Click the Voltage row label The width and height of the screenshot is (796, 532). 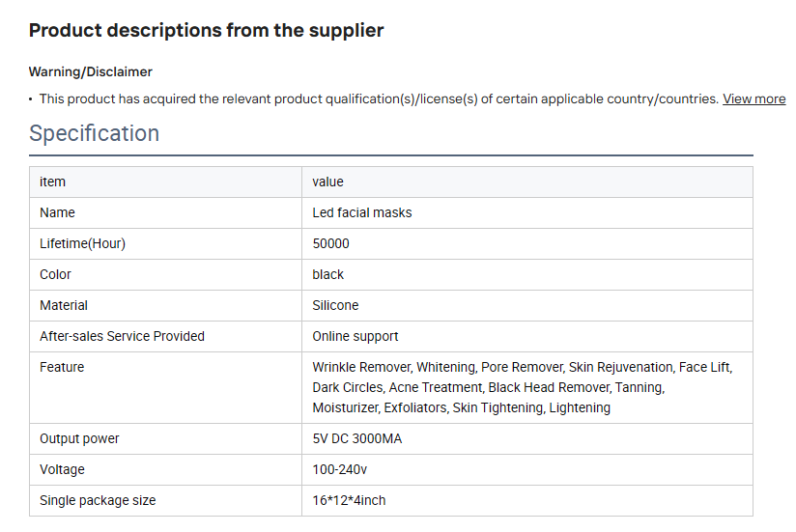[x=62, y=469]
